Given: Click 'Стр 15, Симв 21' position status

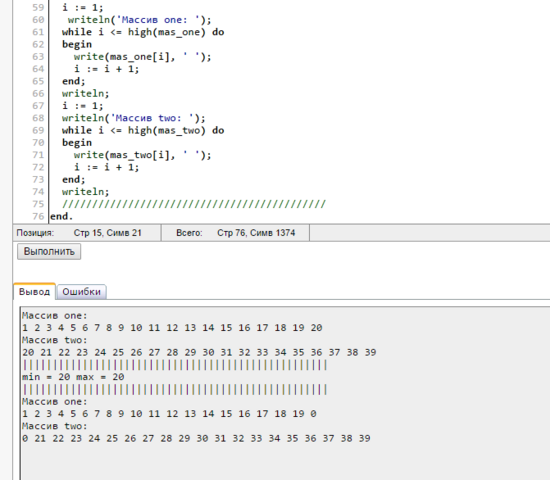Looking at the screenshot, I should point(107,233).
